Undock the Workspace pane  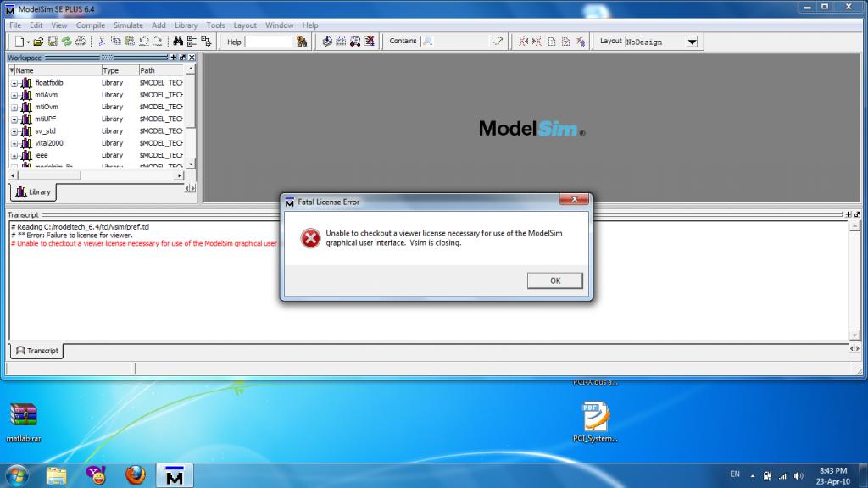[183, 58]
